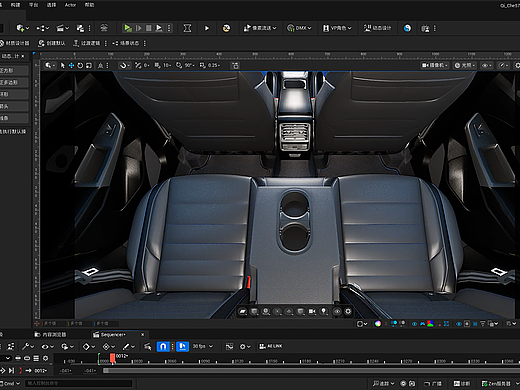Click the magnifier zoom icon in viewport bottom bar

click(266, 311)
